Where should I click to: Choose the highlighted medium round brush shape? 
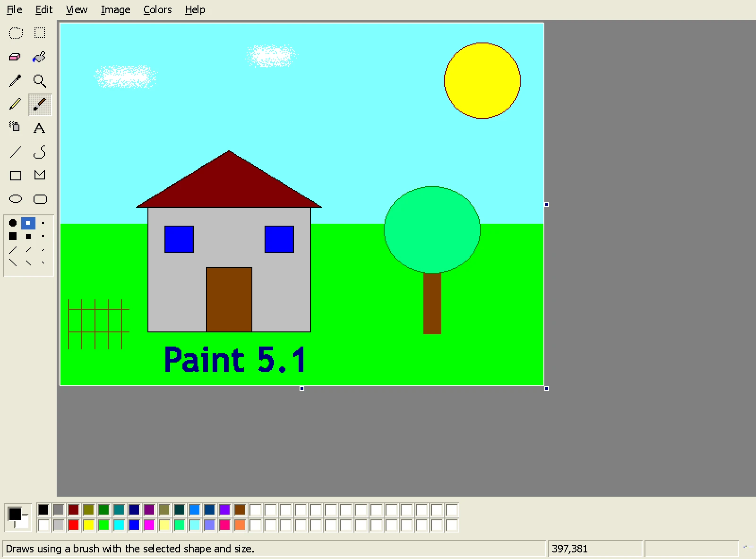[28, 223]
